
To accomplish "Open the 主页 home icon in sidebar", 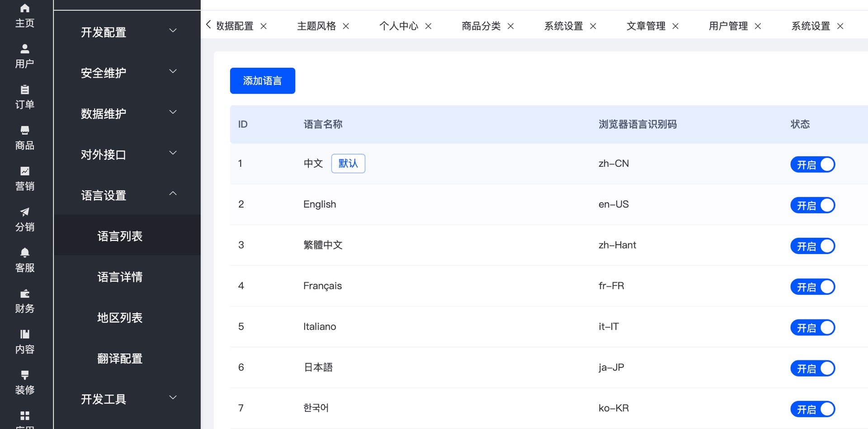I will (25, 9).
